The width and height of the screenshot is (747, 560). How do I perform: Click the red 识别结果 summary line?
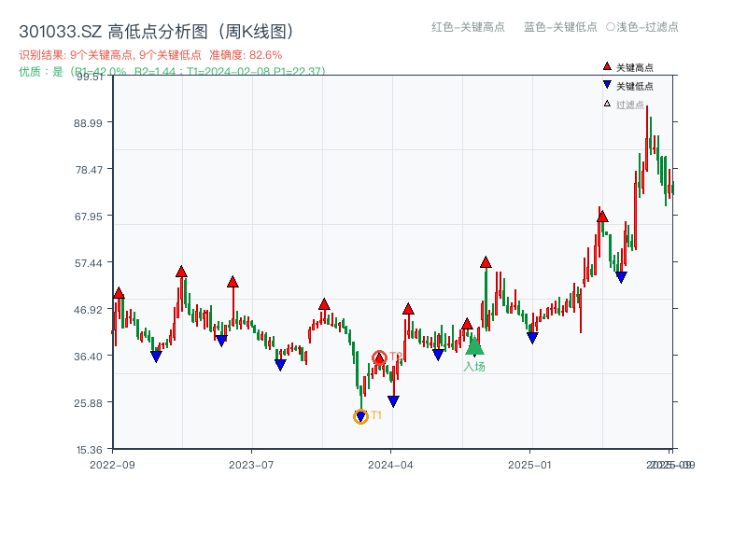click(x=150, y=55)
